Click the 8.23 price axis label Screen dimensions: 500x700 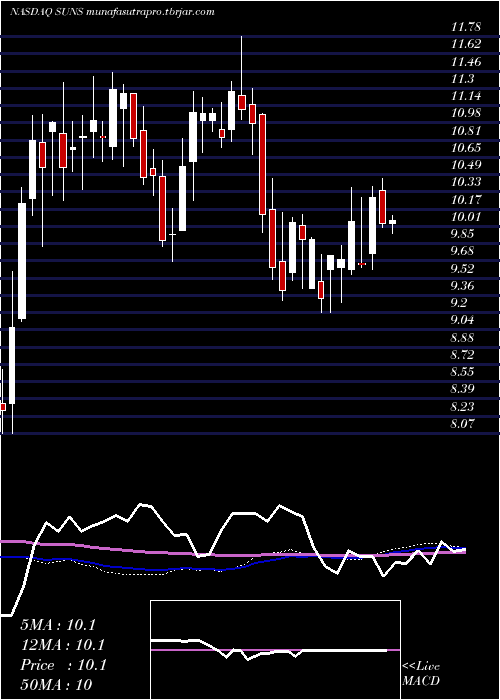coord(463,407)
